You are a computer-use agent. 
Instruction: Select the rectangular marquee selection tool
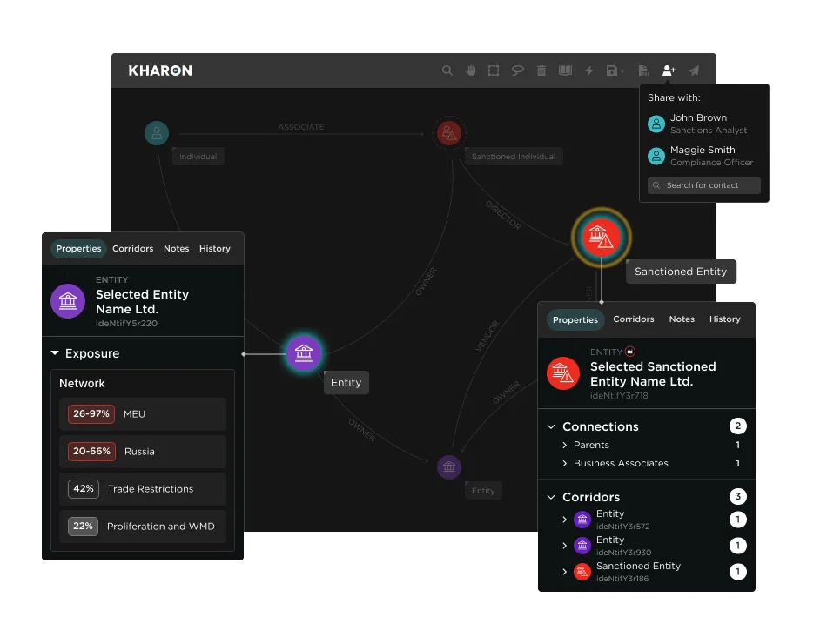point(494,70)
